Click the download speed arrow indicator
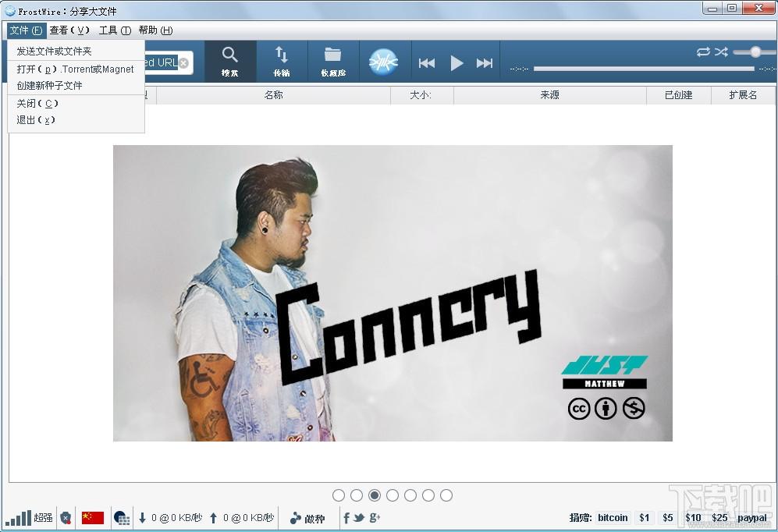 [142, 518]
